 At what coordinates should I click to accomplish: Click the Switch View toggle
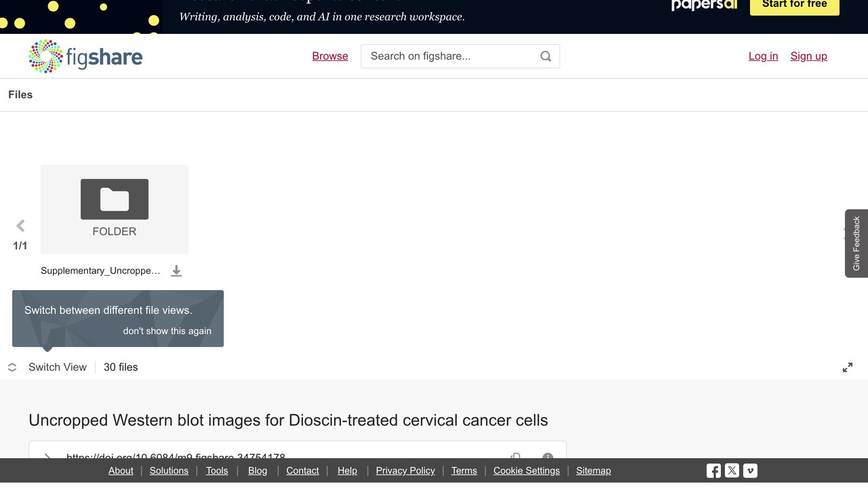[x=47, y=367]
